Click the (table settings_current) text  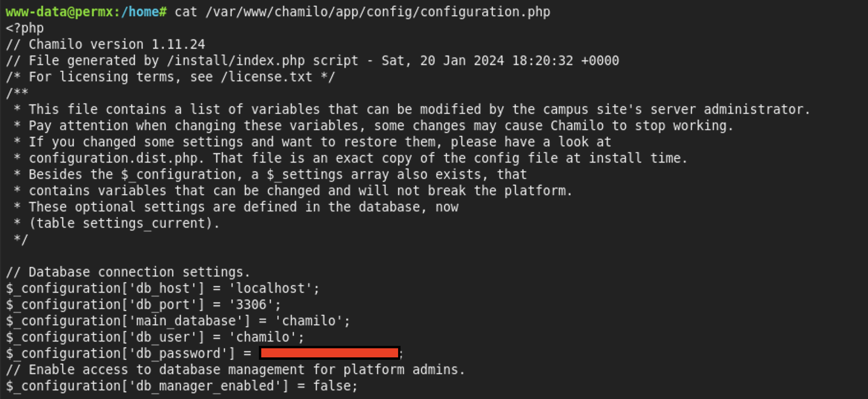[124, 223]
